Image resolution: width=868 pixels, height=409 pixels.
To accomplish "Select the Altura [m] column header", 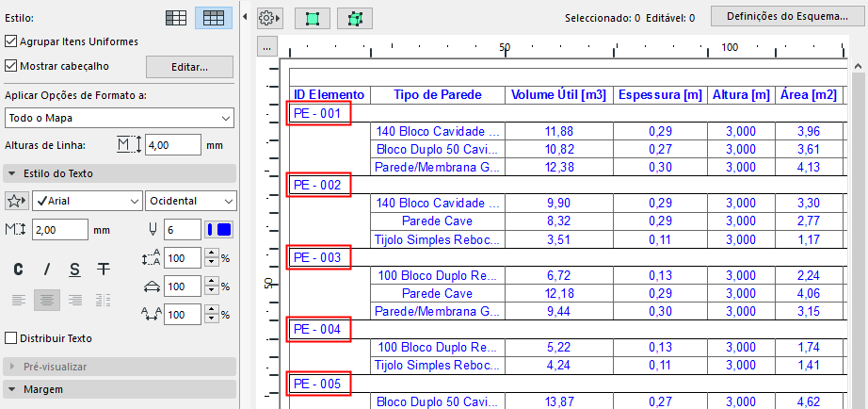I will point(741,95).
